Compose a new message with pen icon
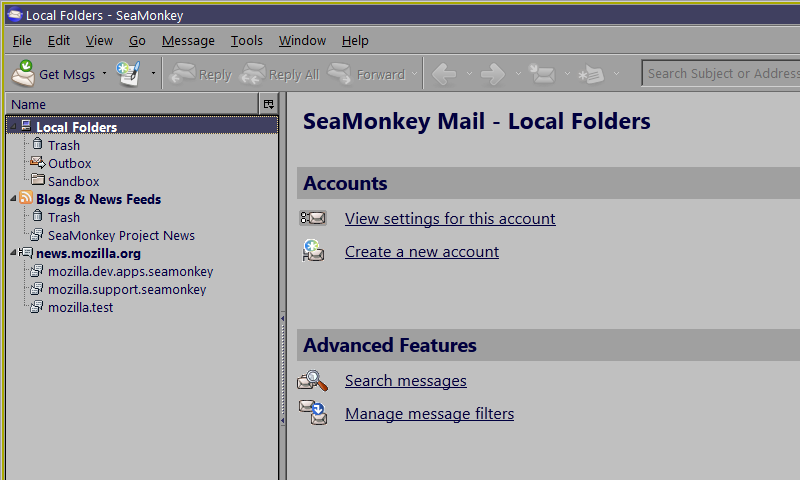 tap(128, 74)
